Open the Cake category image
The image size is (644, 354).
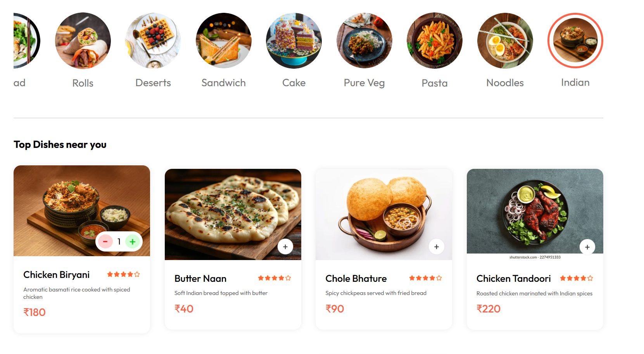(x=294, y=41)
